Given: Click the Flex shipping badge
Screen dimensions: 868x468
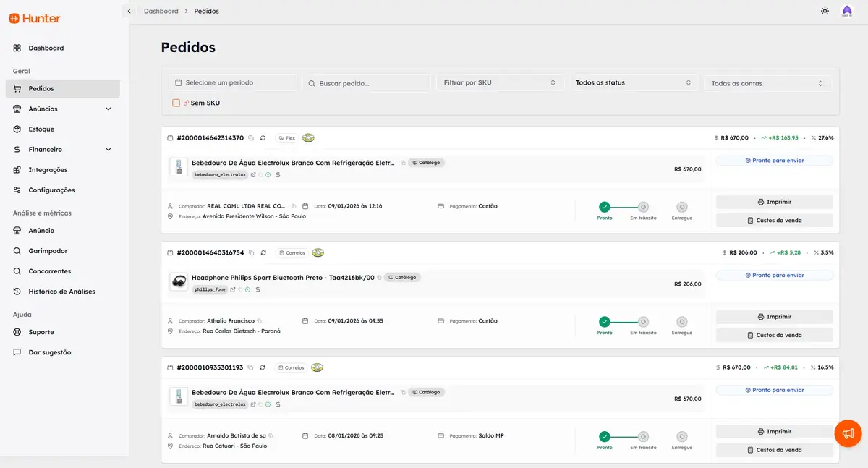Looking at the screenshot, I should 287,137.
